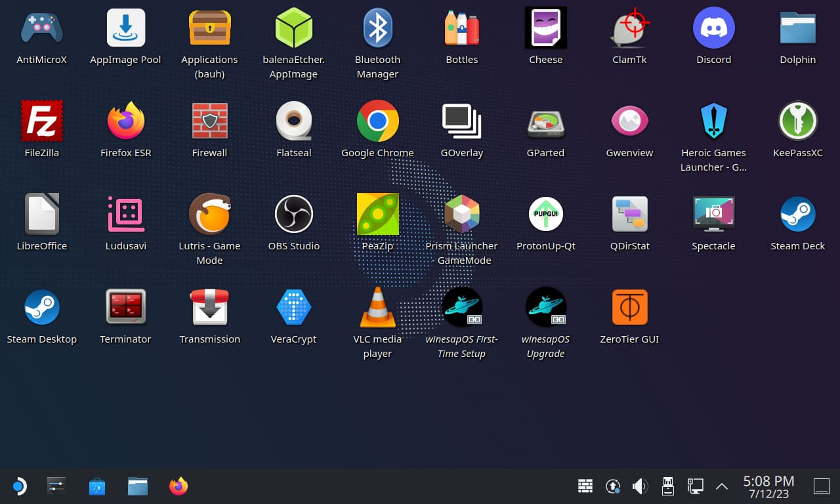Click the network connection tray icon
The width and height of the screenshot is (840, 504).
pyautogui.click(x=695, y=486)
